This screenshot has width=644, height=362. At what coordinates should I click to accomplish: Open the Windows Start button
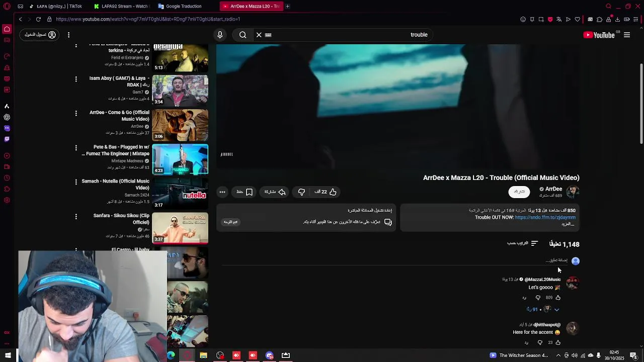[x=8, y=355]
